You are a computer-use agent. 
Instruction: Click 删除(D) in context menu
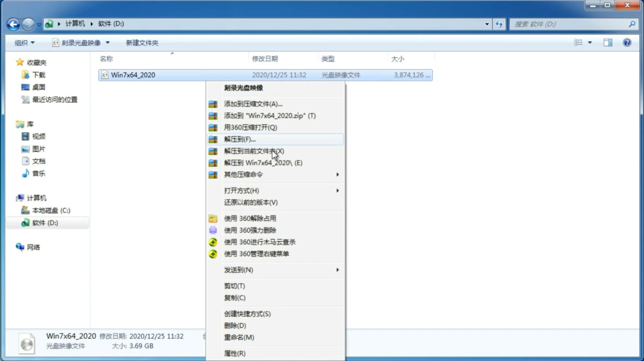(x=235, y=326)
